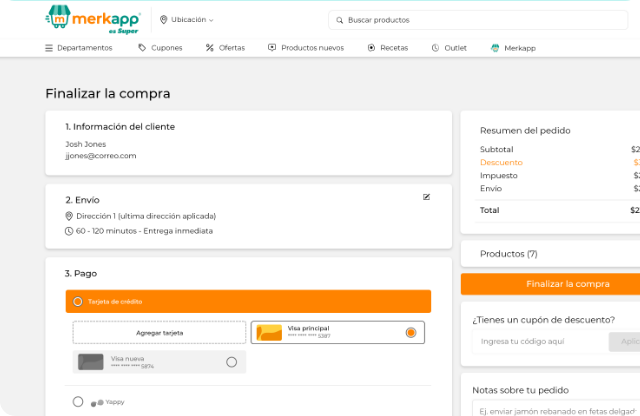Select the Yappy payment radio button

[x=78, y=402]
